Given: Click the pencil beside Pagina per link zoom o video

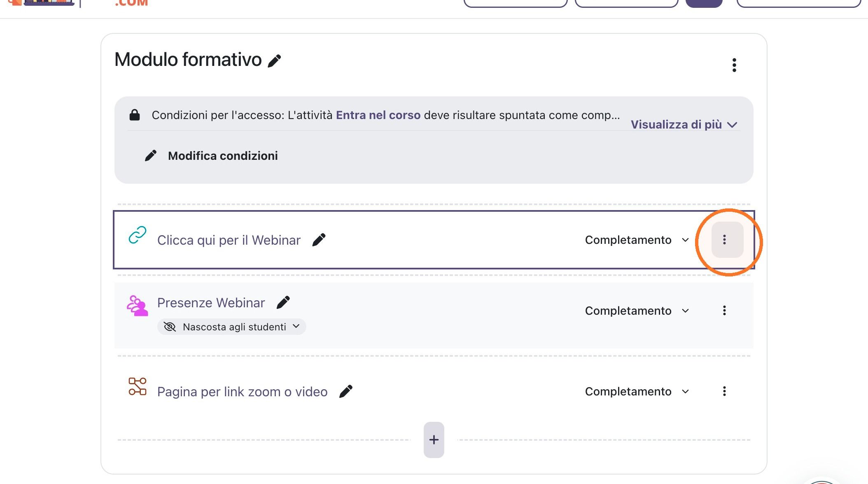Looking at the screenshot, I should pos(345,391).
